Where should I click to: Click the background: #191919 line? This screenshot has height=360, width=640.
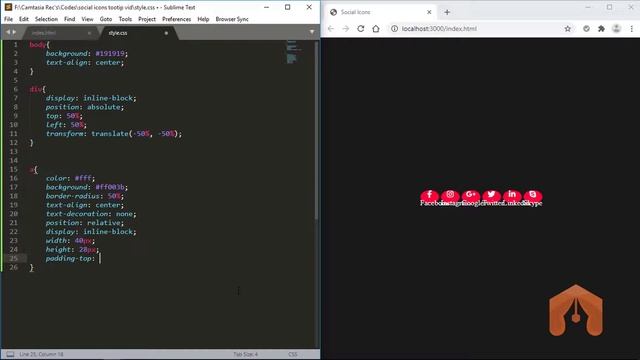point(87,53)
